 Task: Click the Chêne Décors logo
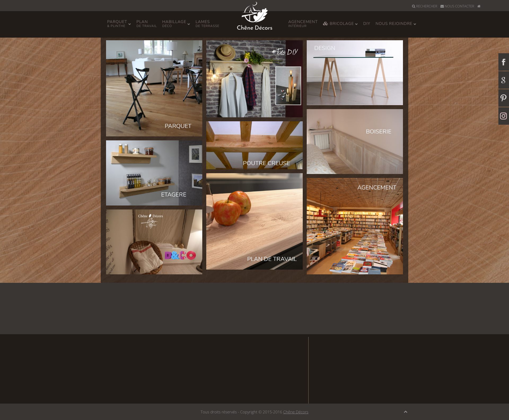click(254, 16)
